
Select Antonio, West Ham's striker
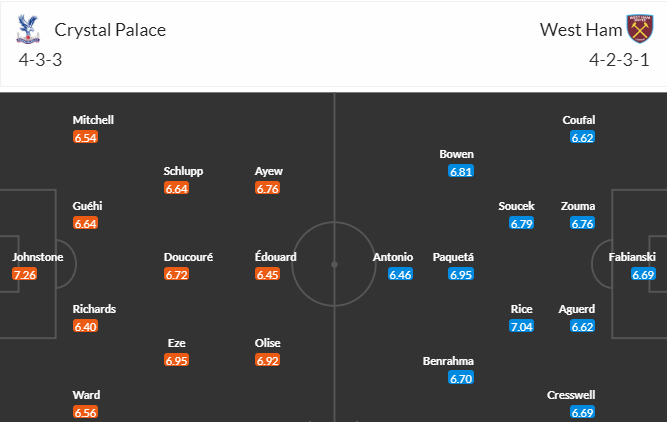click(x=393, y=257)
